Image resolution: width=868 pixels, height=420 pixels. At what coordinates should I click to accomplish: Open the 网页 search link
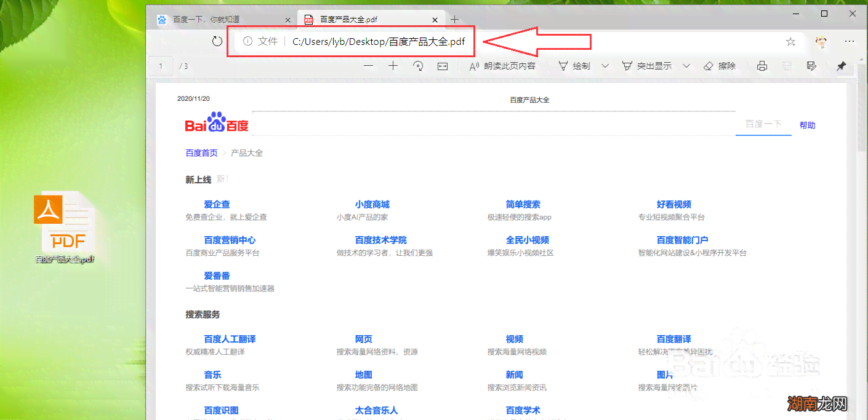coord(363,339)
